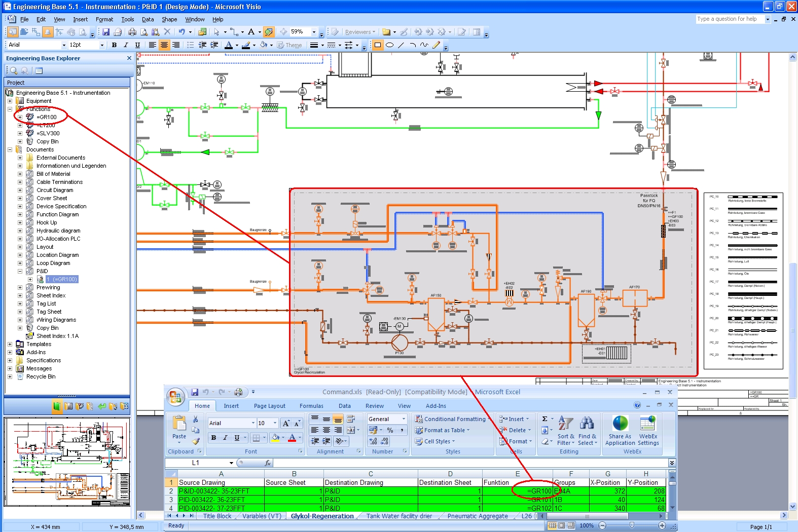798x532 pixels.
Task: Toggle Bold in Visio formatting toolbar
Action: click(x=114, y=45)
